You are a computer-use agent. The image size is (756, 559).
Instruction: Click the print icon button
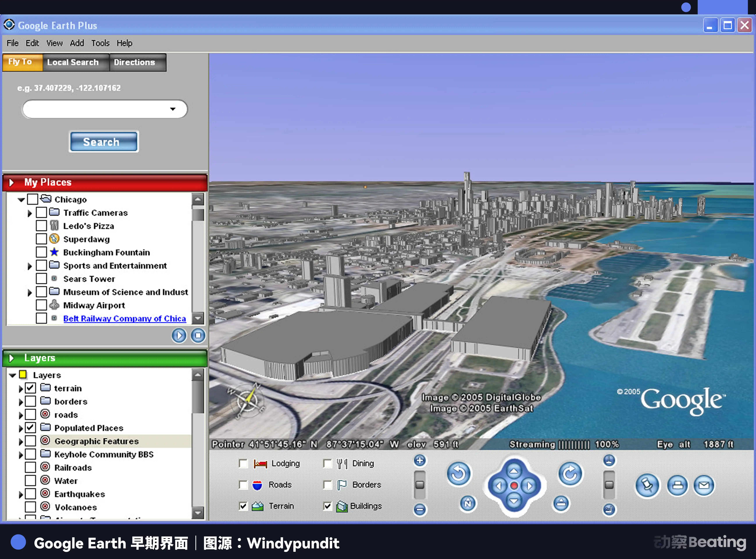677,485
